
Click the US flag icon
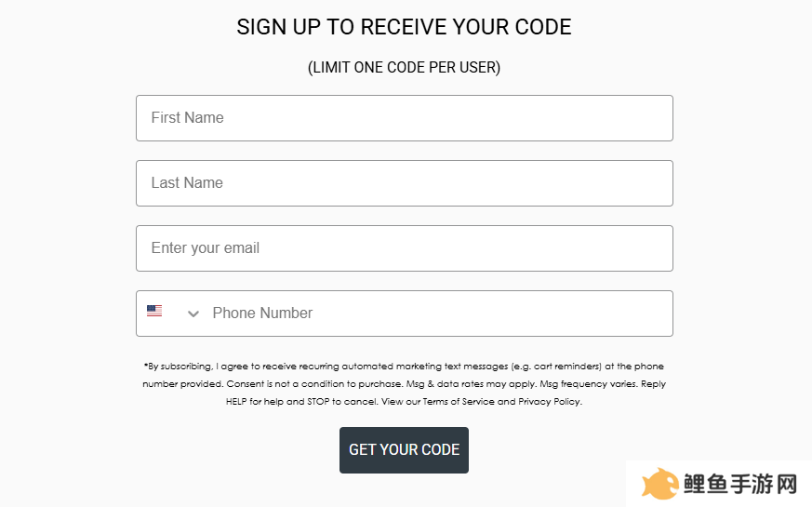(154, 311)
